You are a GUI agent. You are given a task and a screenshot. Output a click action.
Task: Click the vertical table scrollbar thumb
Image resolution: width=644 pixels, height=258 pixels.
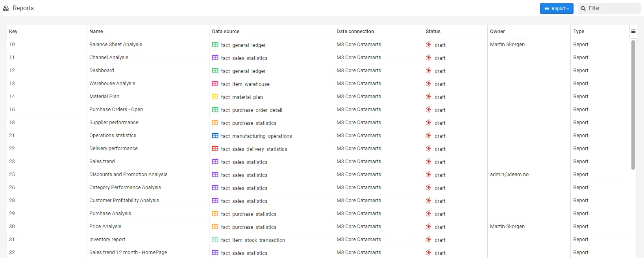(633, 105)
